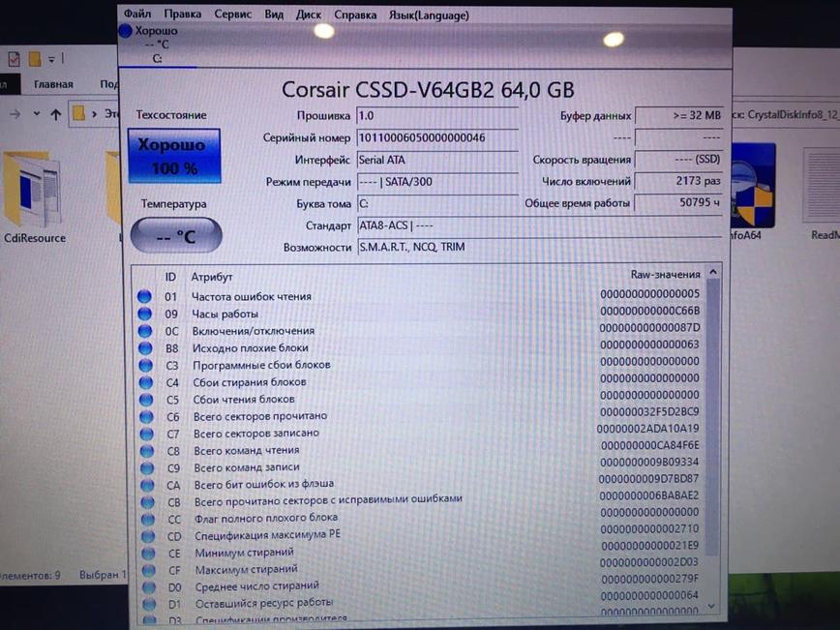The image size is (840, 630).
Task: Open the Файл menu
Action: pos(137,14)
